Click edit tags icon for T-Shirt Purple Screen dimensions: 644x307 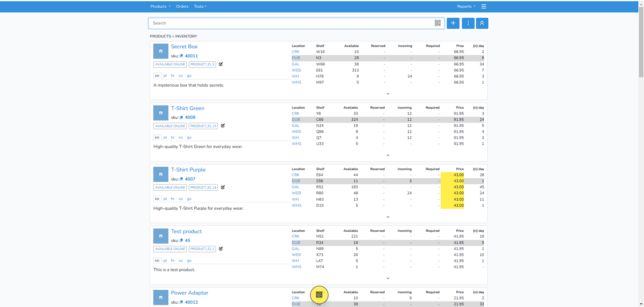pyautogui.click(x=223, y=187)
